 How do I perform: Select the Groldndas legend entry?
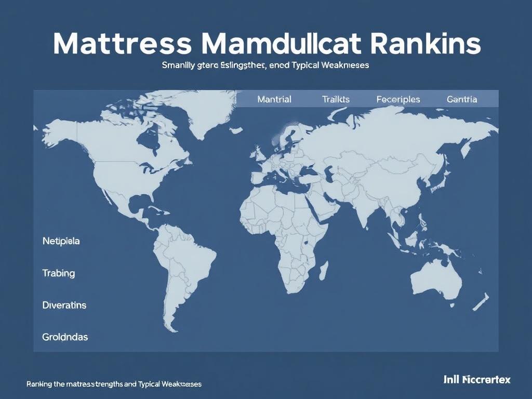65,337
